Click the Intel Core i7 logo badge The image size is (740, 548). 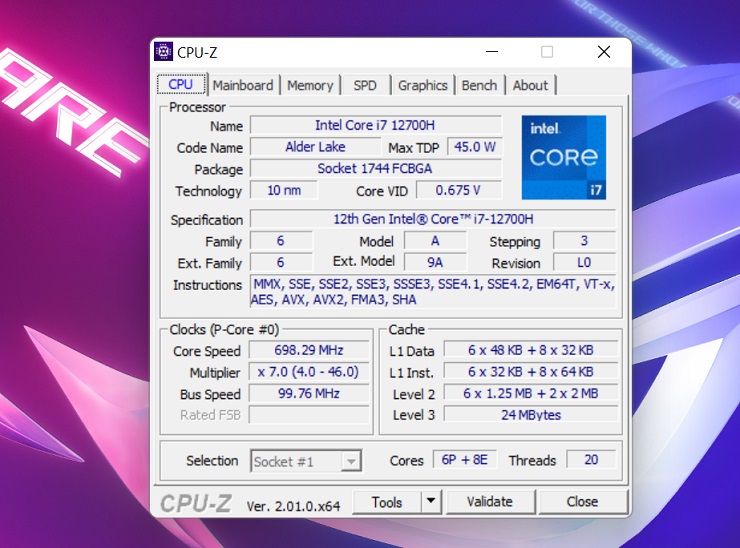pyautogui.click(x=563, y=157)
